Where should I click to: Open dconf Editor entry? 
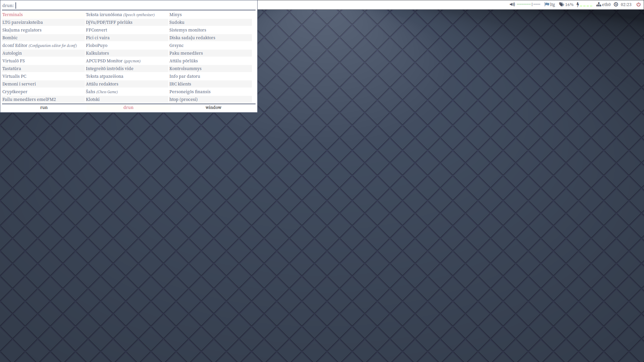43,46
